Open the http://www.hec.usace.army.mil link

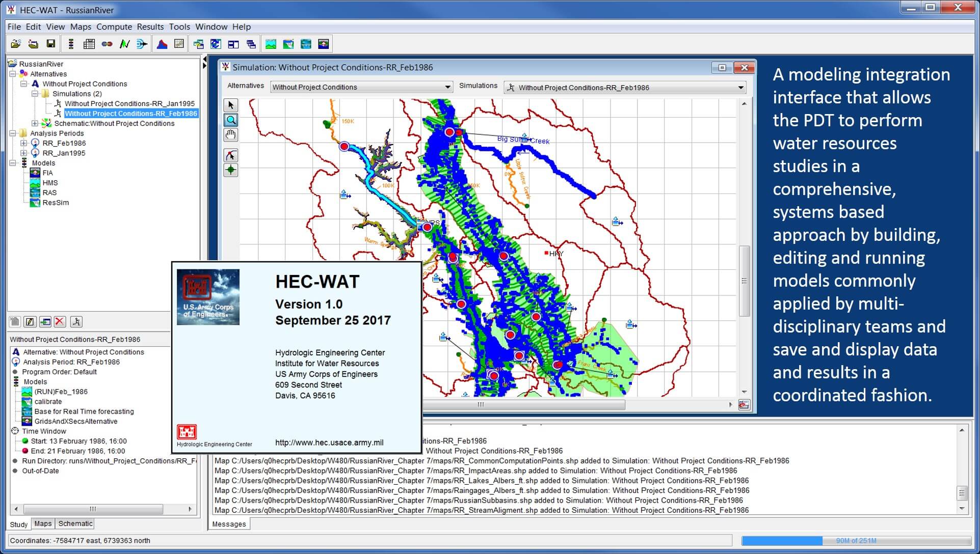329,442
